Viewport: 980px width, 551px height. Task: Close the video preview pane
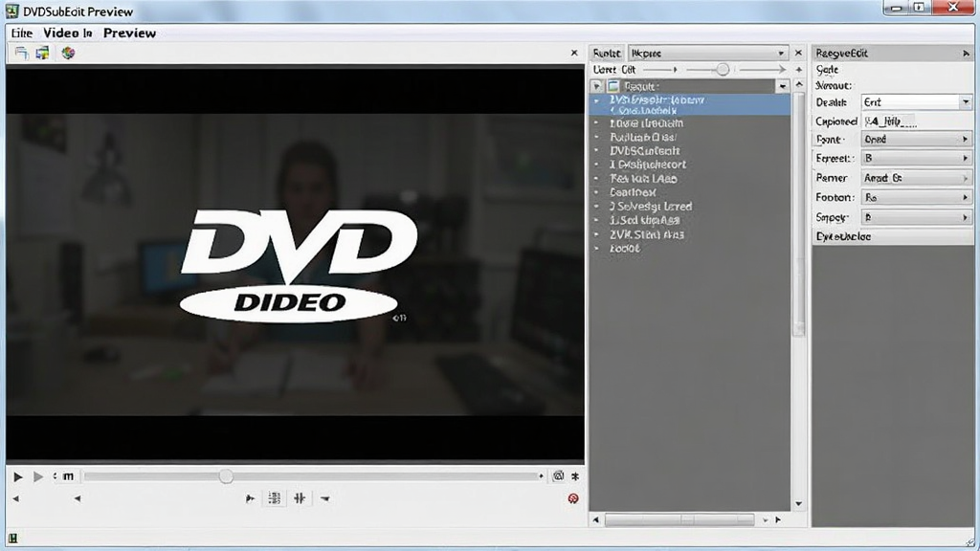[x=574, y=54]
